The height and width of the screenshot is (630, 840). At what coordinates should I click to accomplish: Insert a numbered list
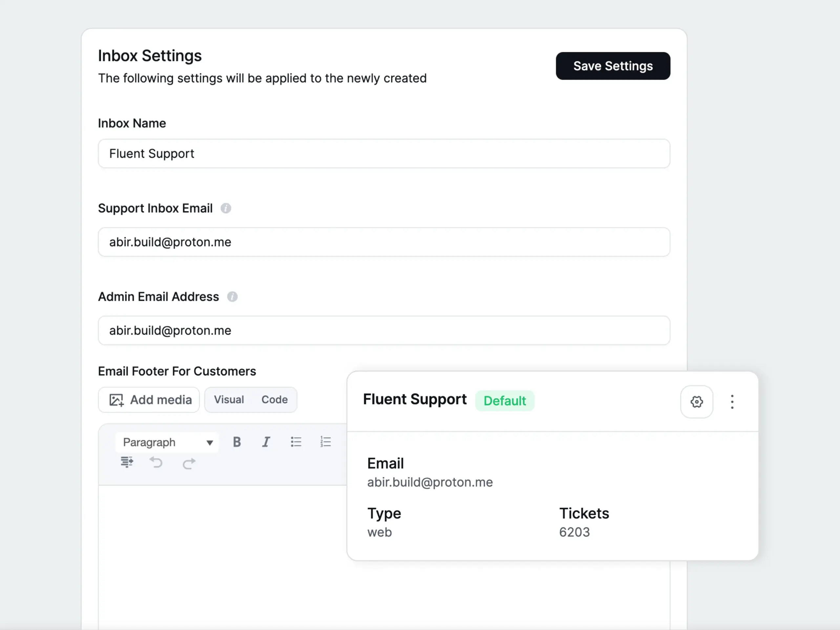coord(325,442)
